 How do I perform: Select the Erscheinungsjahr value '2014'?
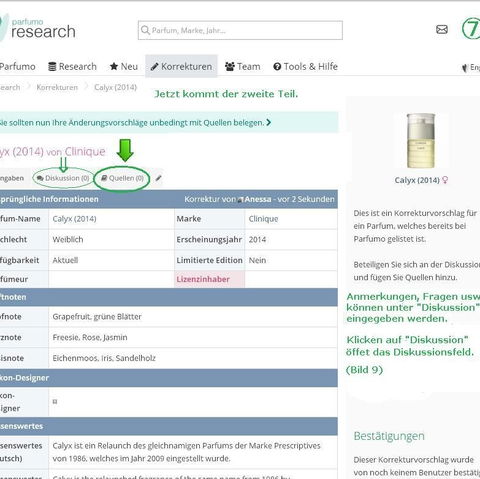pos(257,240)
